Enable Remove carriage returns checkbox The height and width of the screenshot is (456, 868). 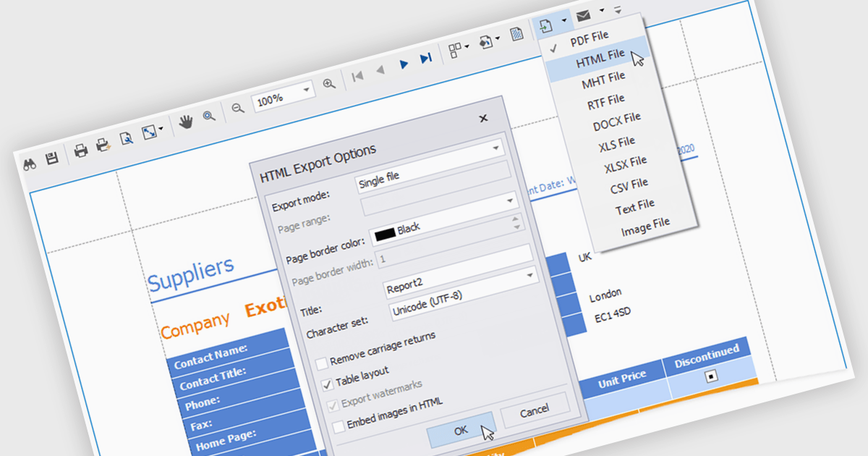[x=322, y=363]
